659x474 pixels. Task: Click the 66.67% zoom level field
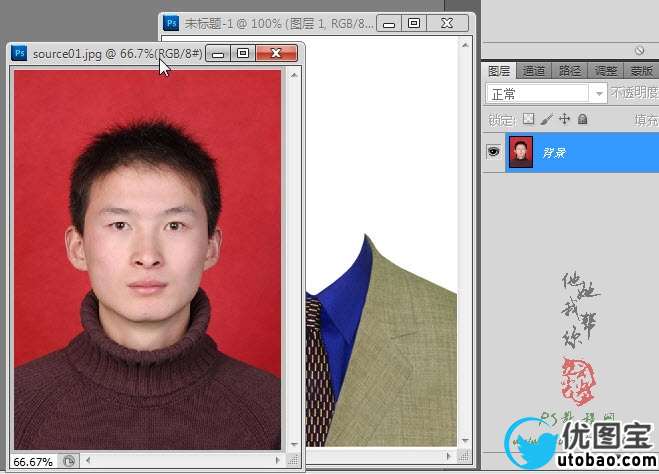[x=33, y=461]
